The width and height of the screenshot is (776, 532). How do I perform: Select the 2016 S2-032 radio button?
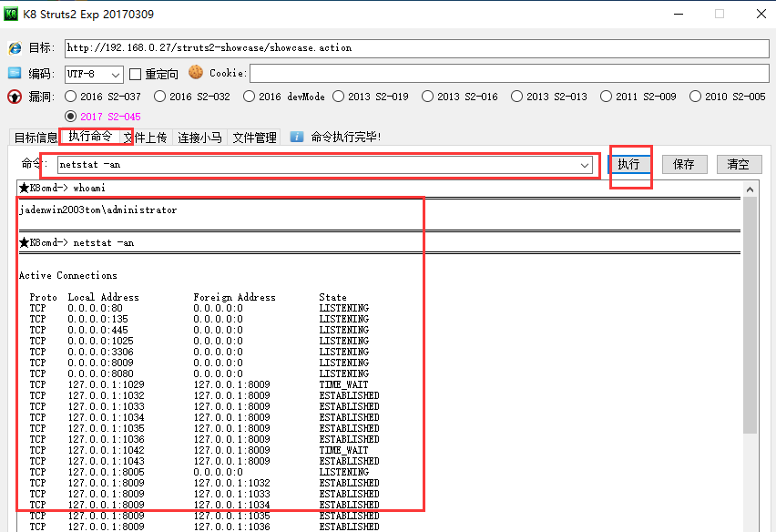point(160,96)
